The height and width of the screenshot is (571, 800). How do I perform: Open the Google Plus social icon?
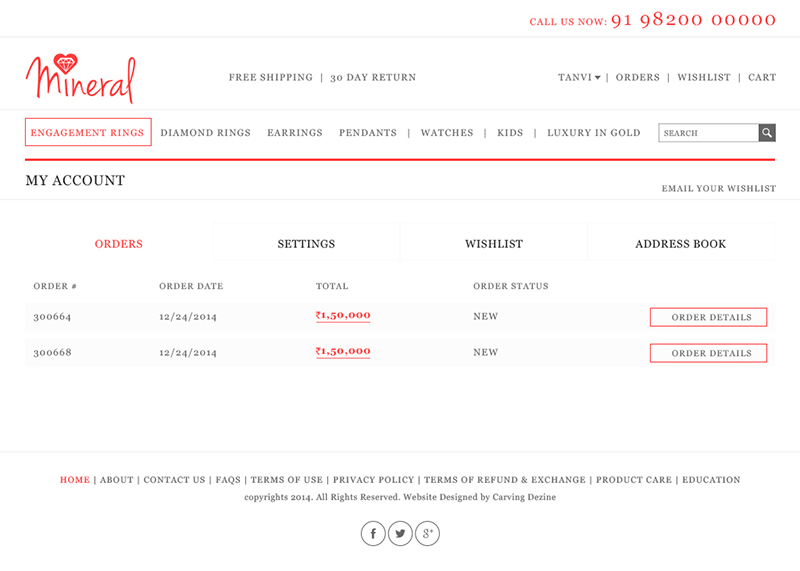(427, 534)
